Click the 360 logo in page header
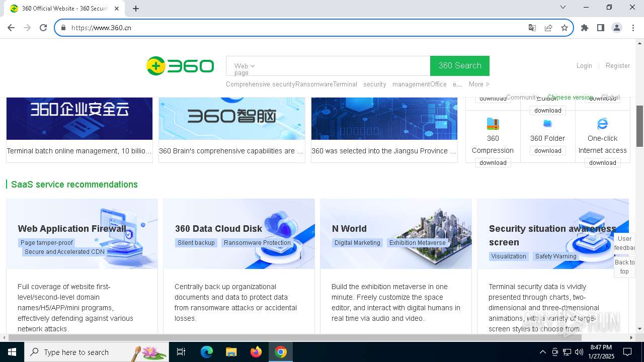Image resolution: width=644 pixels, height=362 pixels. pos(180,66)
